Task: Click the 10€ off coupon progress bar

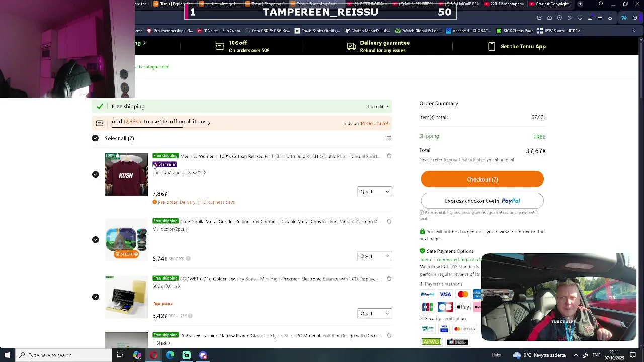Action: tap(160, 127)
